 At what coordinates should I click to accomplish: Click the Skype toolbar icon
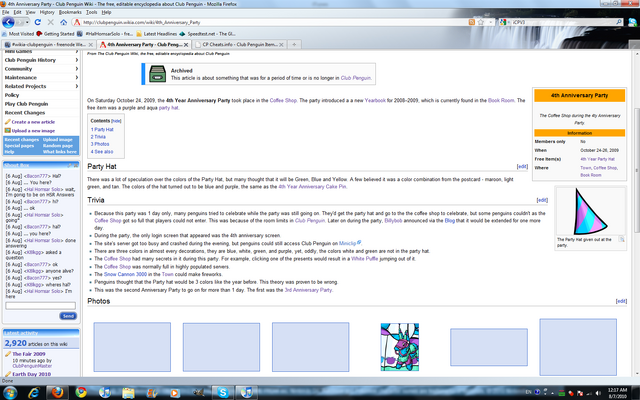click(x=632, y=22)
